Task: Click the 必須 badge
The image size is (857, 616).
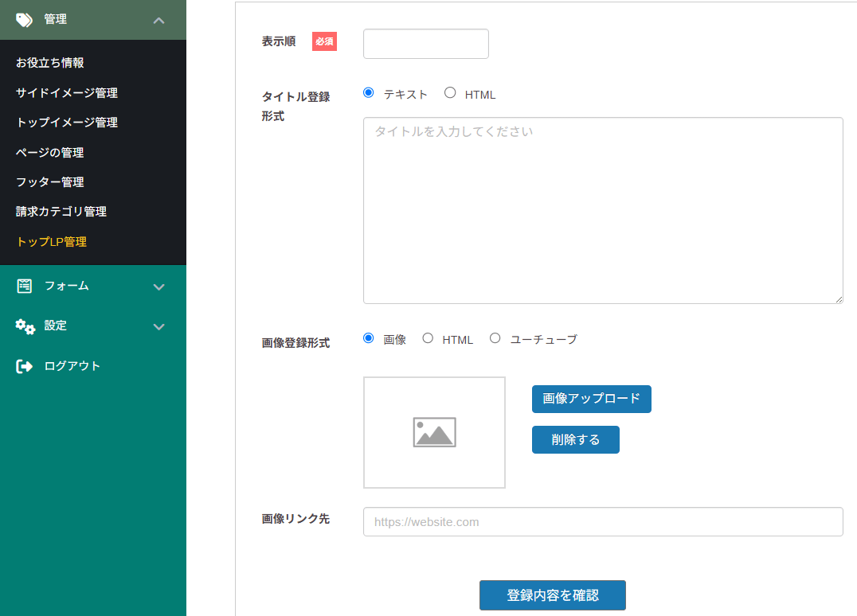Action: click(324, 41)
